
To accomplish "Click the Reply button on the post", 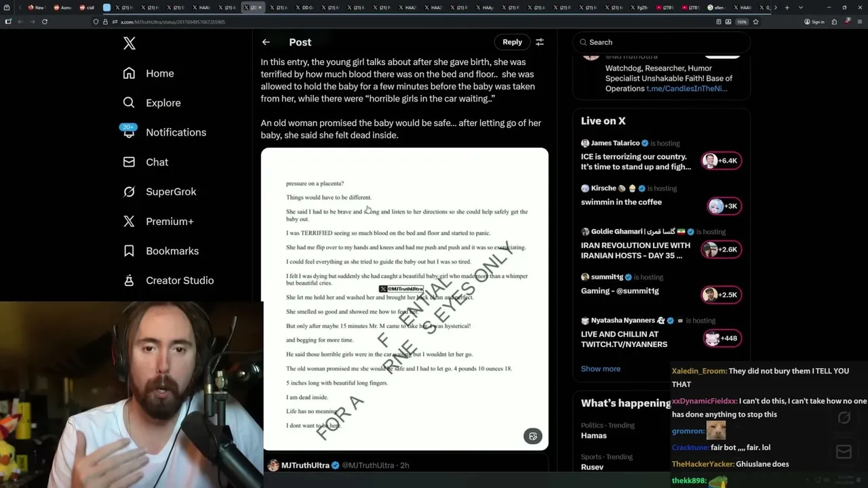I will [x=512, y=42].
